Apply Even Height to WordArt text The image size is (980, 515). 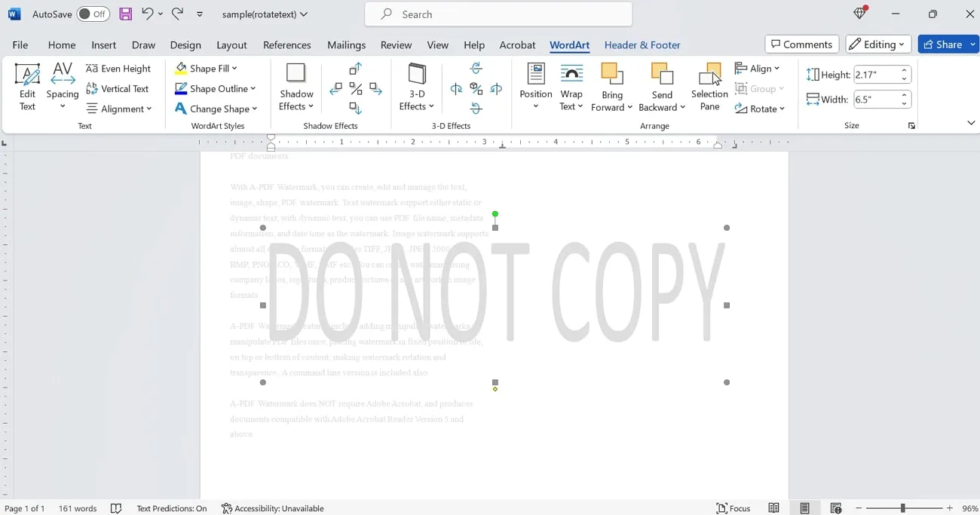coord(119,68)
